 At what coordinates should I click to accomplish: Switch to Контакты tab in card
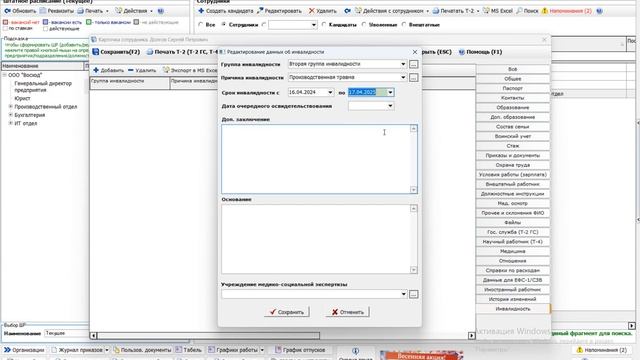pyautogui.click(x=513, y=98)
